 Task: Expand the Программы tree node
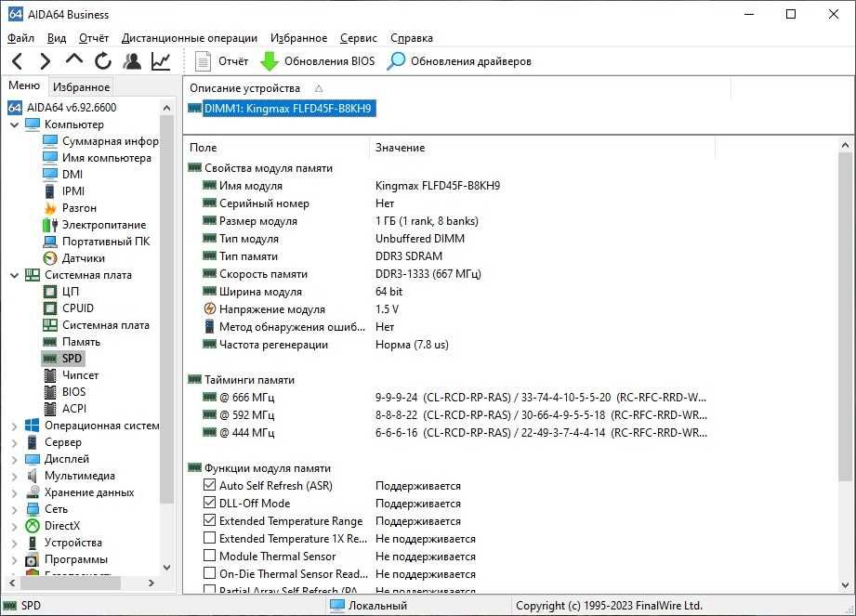tap(15, 560)
